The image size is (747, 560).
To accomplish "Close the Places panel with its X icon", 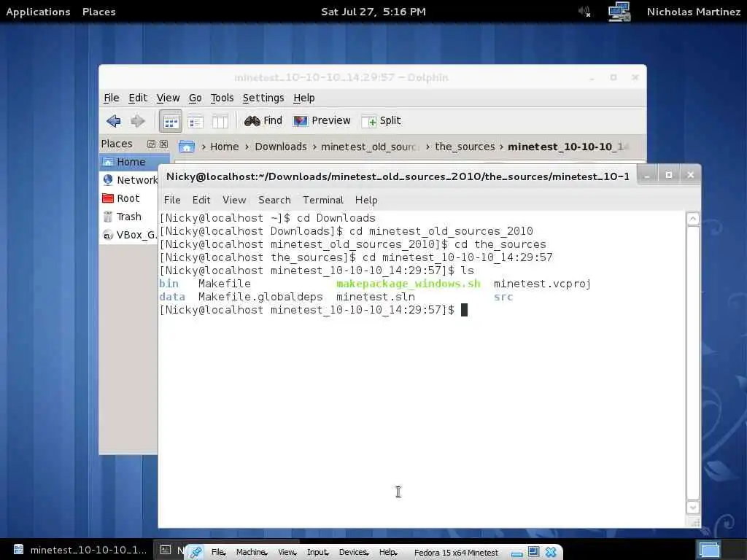I will tap(163, 144).
